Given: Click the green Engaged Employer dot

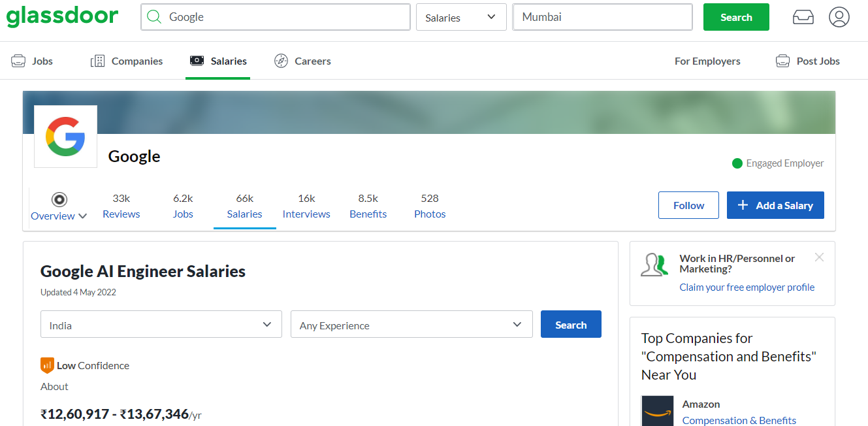Looking at the screenshot, I should (x=737, y=163).
